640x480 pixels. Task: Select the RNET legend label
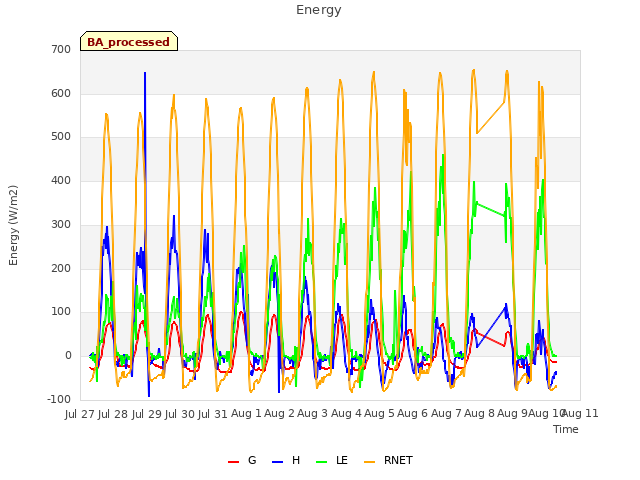(398, 460)
